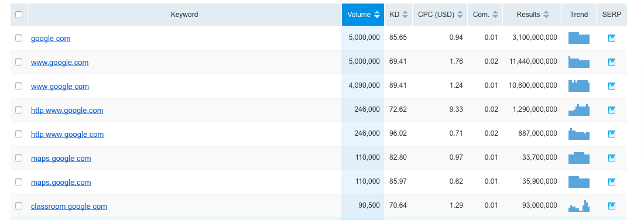Open SERP snapshot for http www.google.com
644x220 pixels.
pos(612,110)
